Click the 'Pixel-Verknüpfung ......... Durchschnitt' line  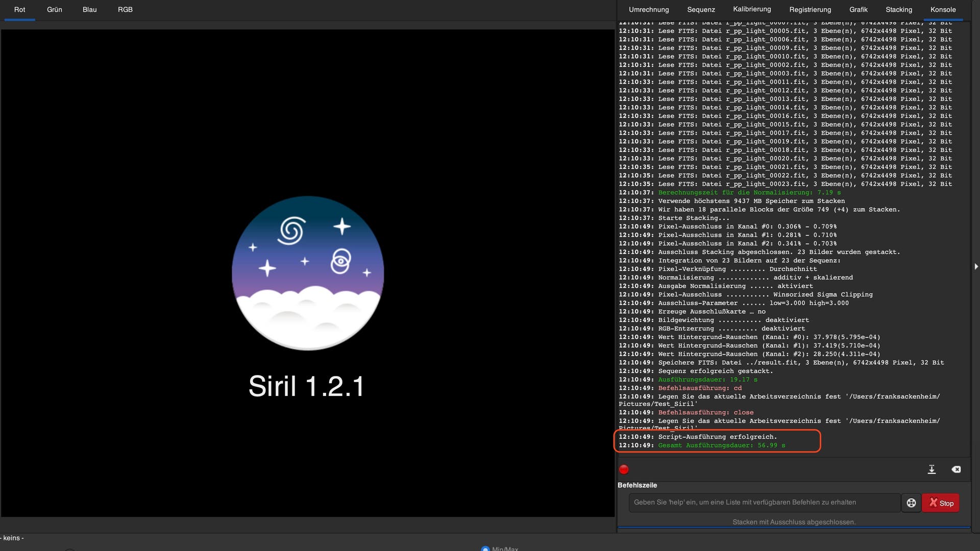(x=718, y=269)
